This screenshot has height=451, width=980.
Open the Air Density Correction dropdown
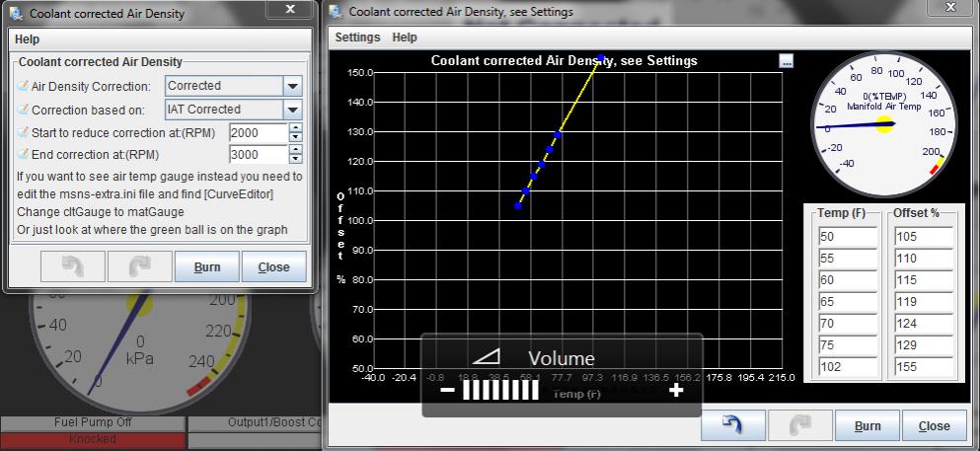click(x=293, y=87)
